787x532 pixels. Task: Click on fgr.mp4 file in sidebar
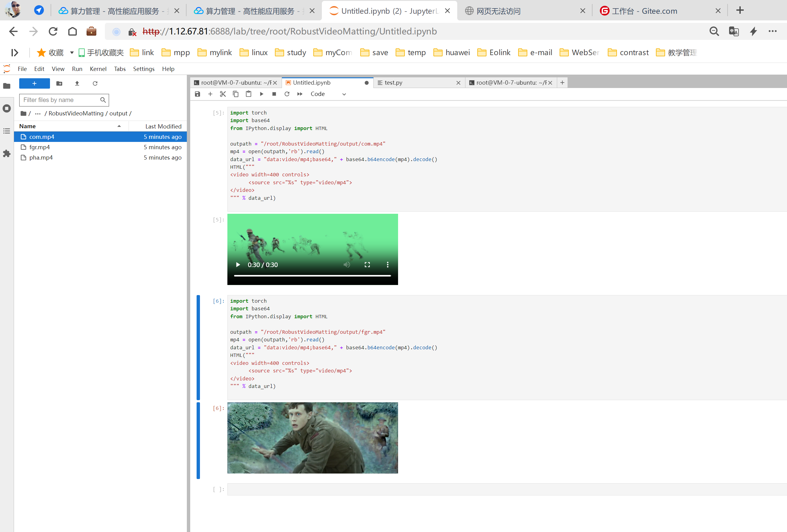pos(39,147)
